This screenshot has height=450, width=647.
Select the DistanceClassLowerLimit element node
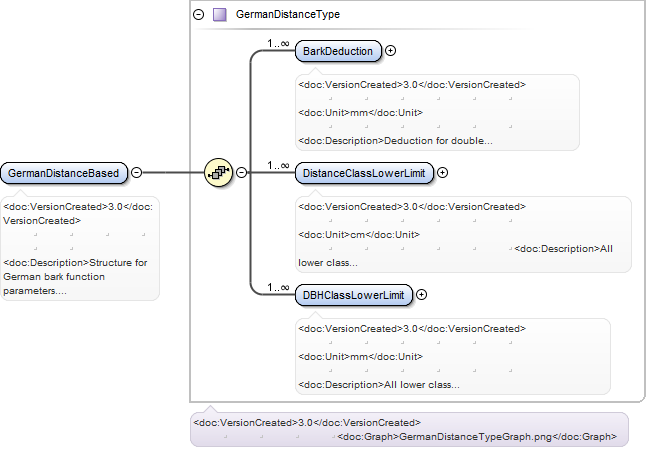point(364,173)
